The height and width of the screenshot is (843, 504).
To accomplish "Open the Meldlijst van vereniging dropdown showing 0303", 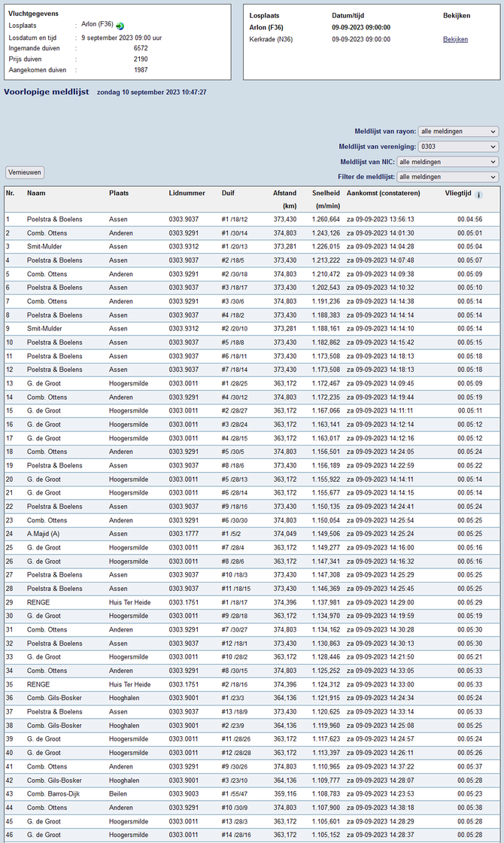I will (458, 146).
